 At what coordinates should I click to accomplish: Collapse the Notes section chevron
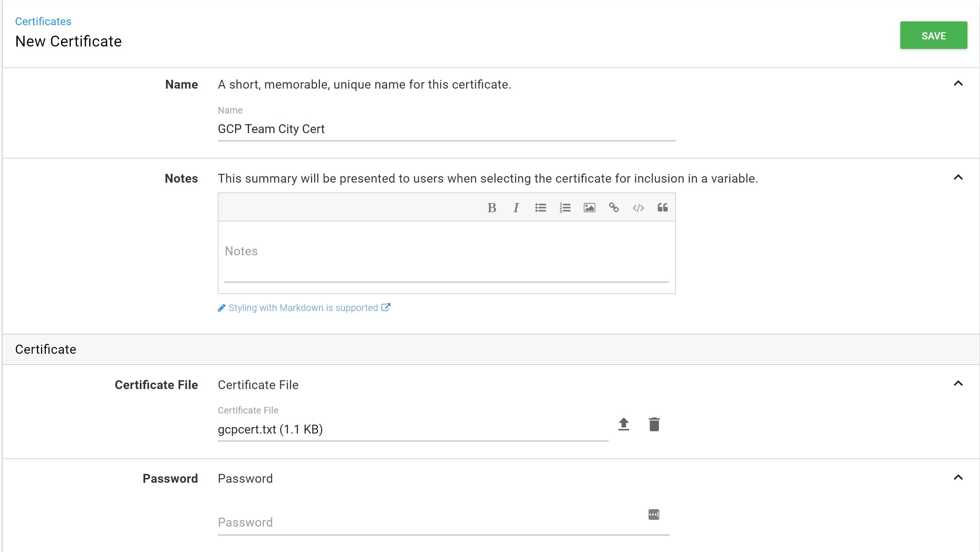958,178
